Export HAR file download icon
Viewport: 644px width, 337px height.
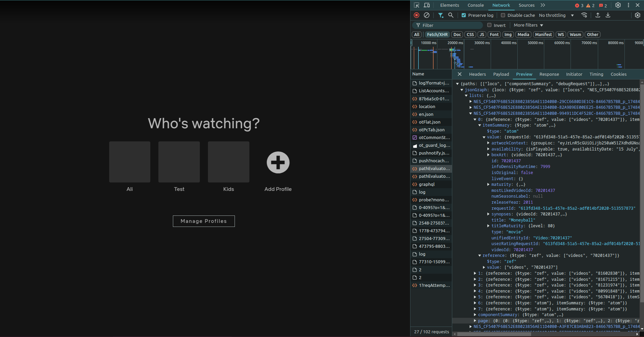coord(608,15)
